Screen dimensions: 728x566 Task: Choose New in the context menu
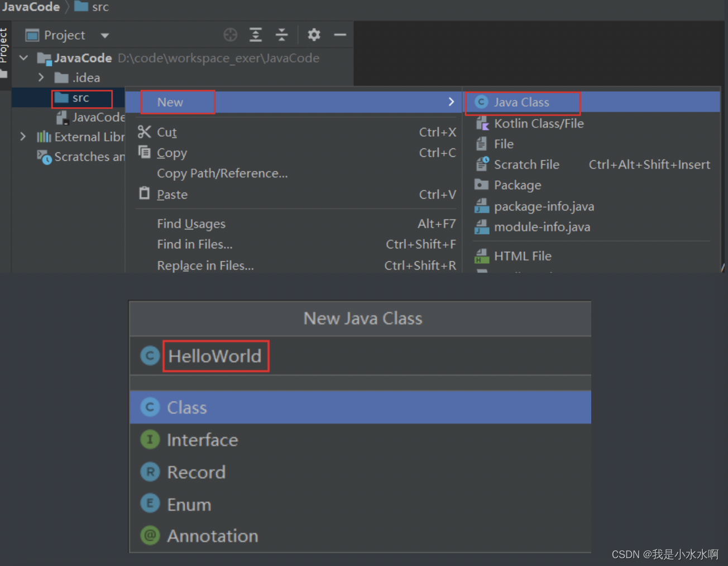[293, 102]
